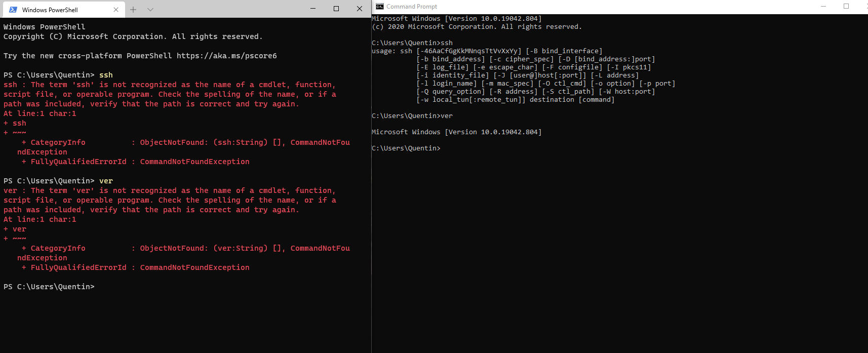Click '[-O ctl_cmd]' option text
The width and height of the screenshot is (868, 353).
(x=562, y=84)
